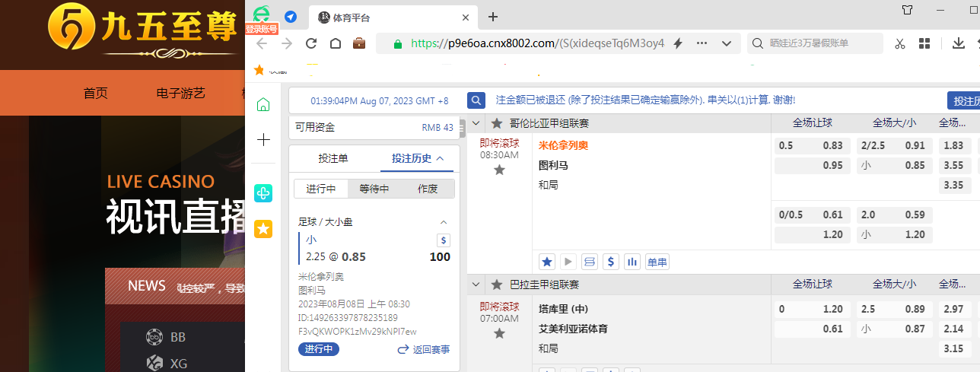Open the browser apps grid icon
Image resolution: width=980 pixels, height=372 pixels.
tap(924, 43)
